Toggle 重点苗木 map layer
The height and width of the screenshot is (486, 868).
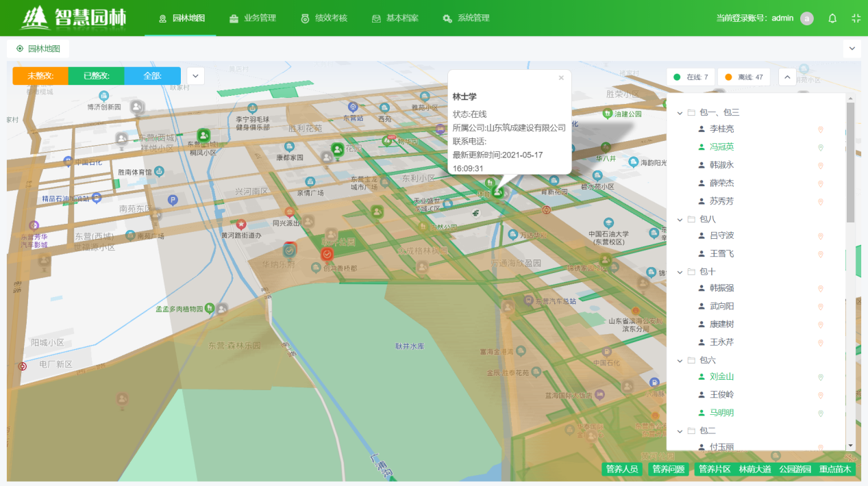point(835,469)
